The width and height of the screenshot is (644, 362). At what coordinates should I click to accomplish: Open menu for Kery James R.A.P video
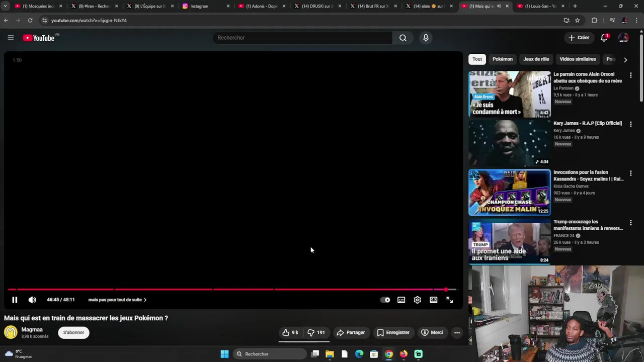click(x=630, y=124)
